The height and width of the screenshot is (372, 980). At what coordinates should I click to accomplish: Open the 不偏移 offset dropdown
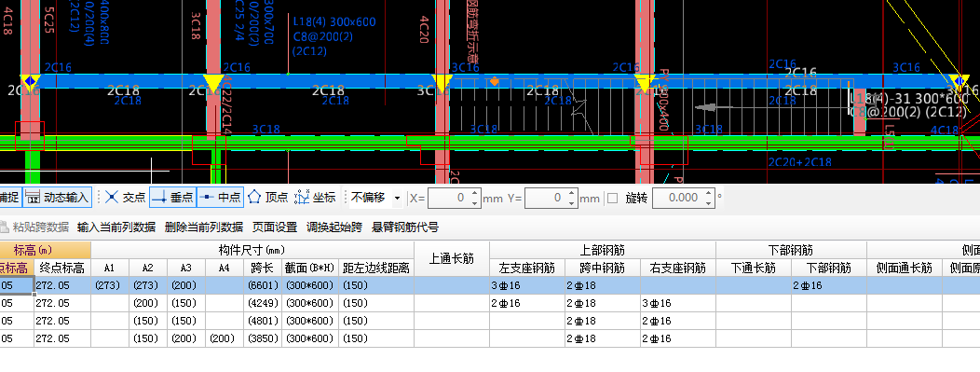coord(397,199)
